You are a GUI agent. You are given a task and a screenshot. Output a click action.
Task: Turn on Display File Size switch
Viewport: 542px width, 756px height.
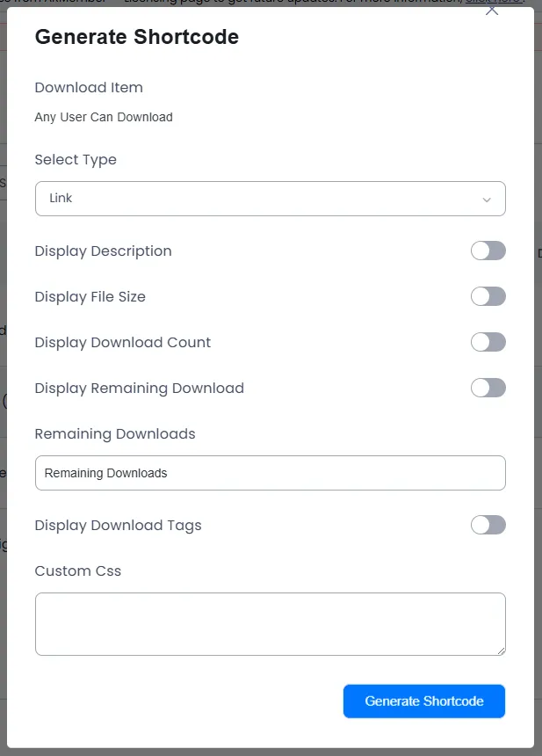(x=488, y=296)
